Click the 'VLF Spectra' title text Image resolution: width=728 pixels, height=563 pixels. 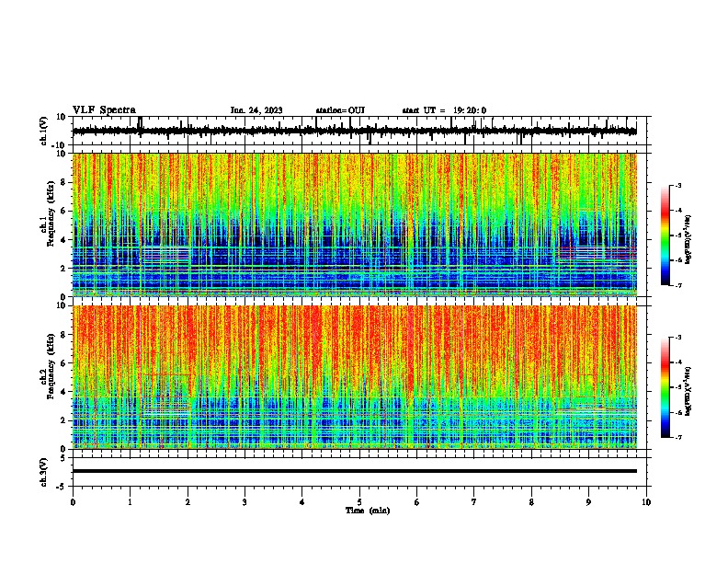104,109
